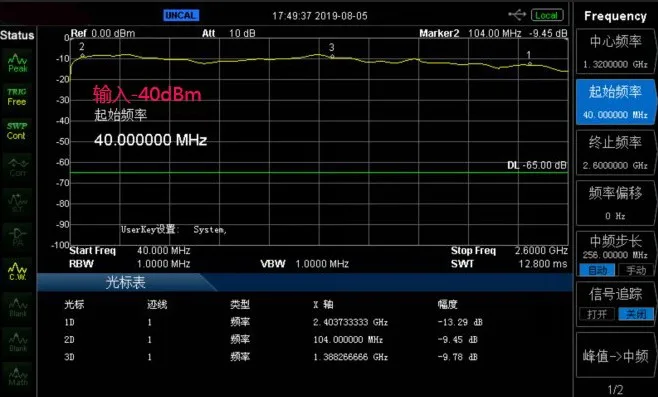
Task: Click the SWT 12.800 ms readout
Action: [x=509, y=264]
